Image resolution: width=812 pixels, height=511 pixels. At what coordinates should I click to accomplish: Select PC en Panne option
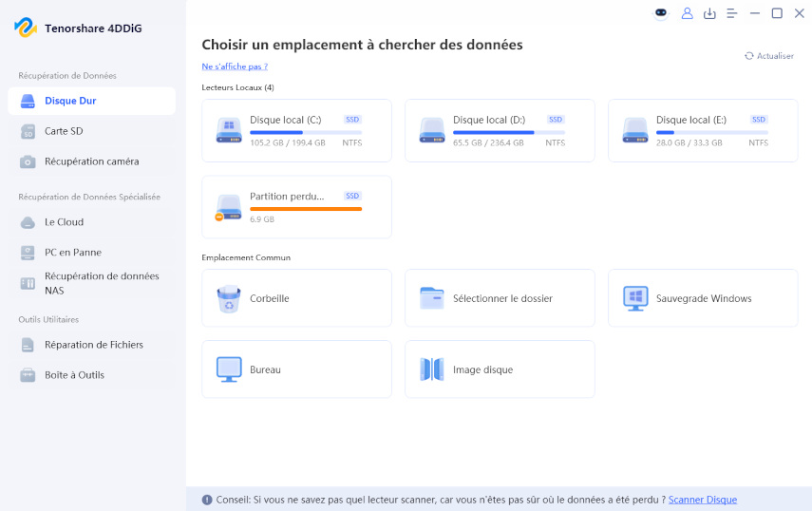click(x=92, y=253)
